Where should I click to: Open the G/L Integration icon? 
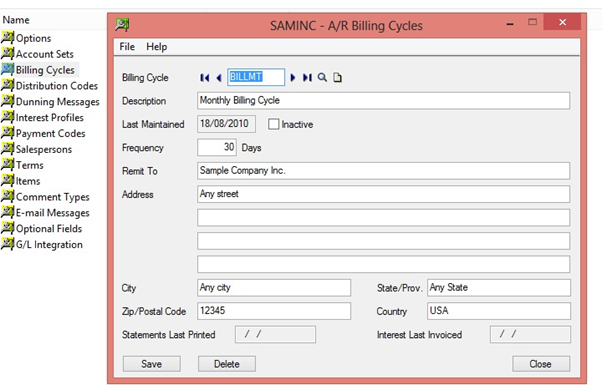(x=7, y=244)
